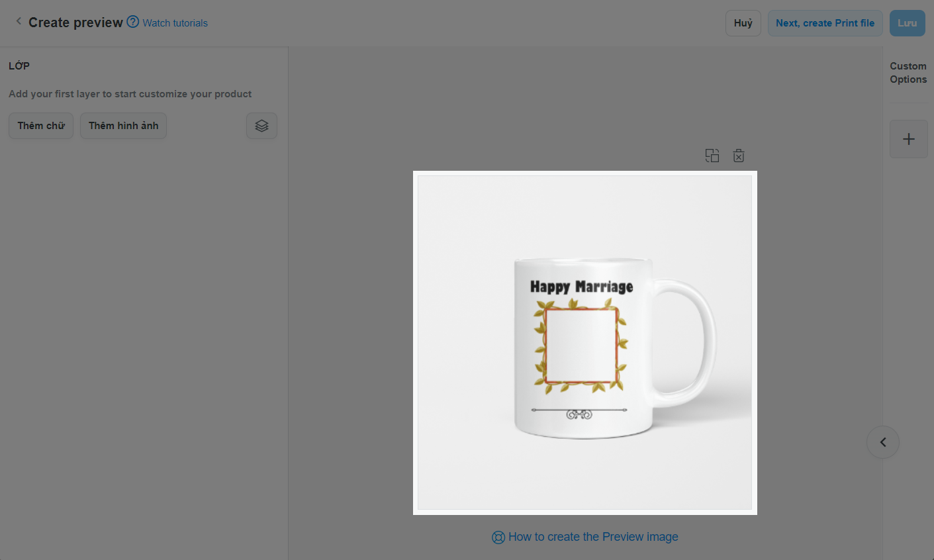Click the 'Add your first layer' hint text

130,94
